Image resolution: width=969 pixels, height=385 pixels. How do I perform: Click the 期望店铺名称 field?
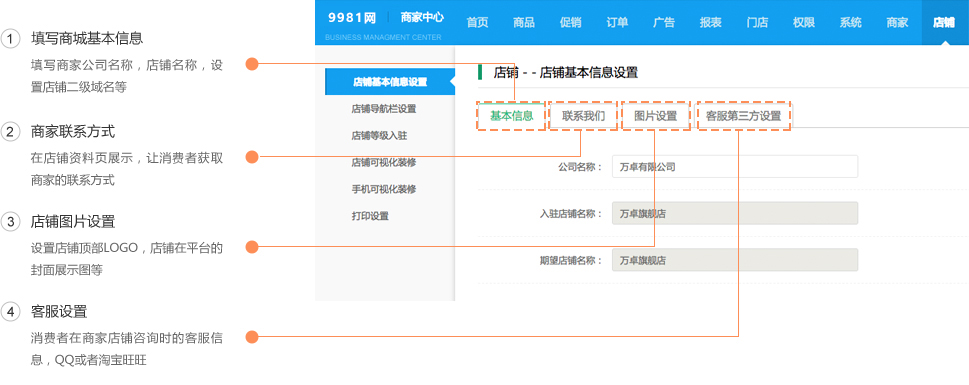point(735,260)
